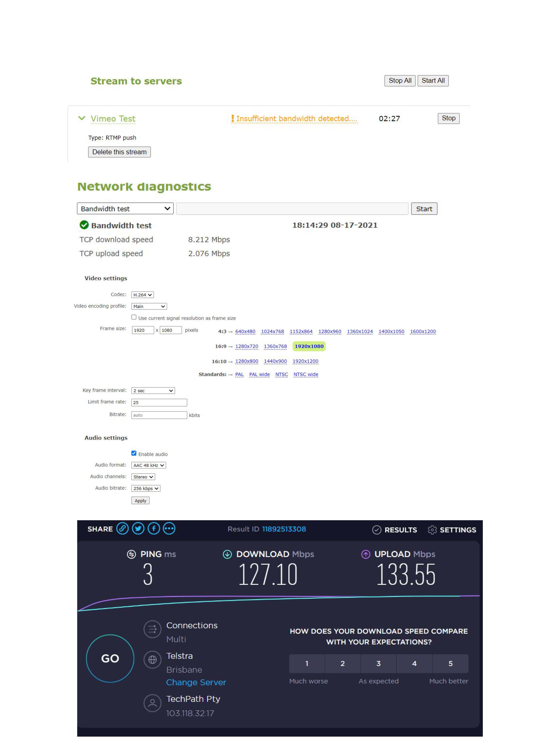Open the Video encoding profile dropdown

(x=149, y=306)
